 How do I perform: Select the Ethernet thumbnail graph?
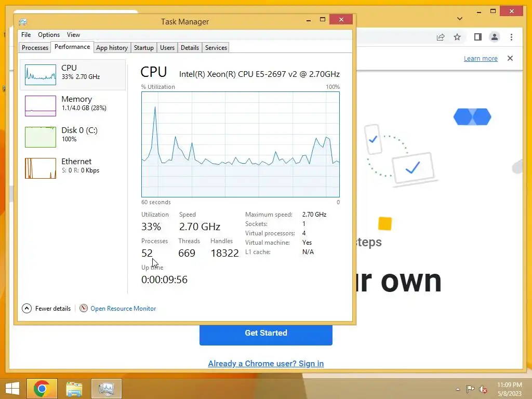click(x=41, y=168)
